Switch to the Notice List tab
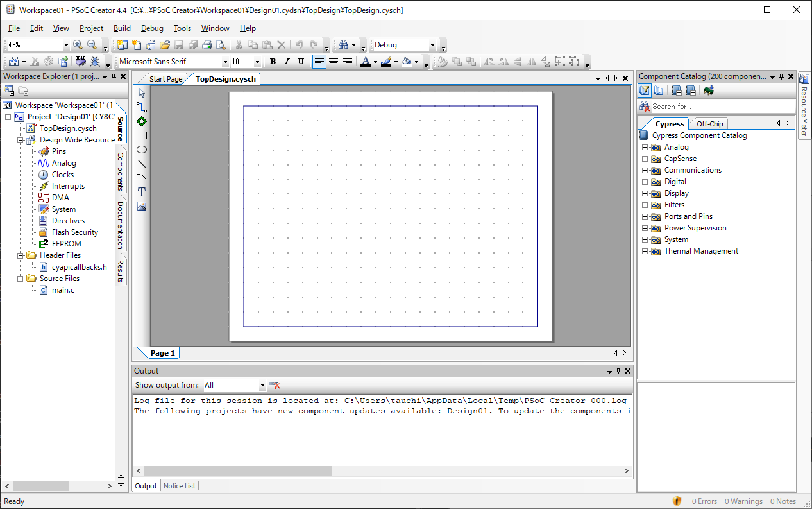The height and width of the screenshot is (509, 812). click(180, 486)
